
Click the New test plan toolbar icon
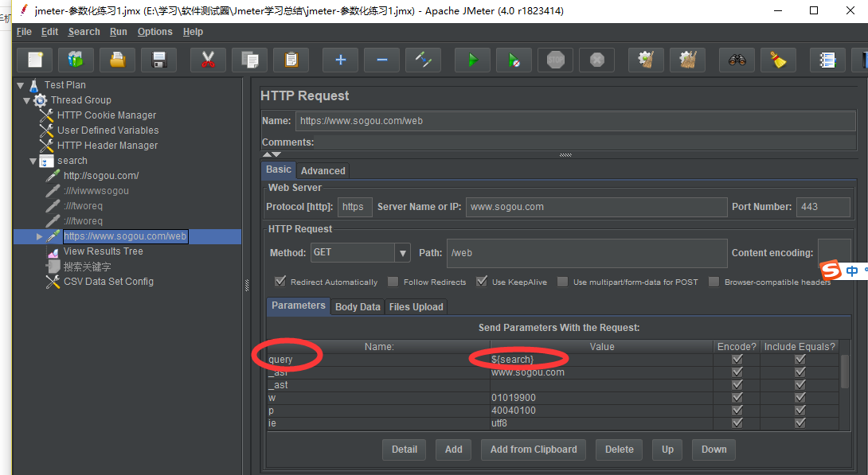[35, 60]
